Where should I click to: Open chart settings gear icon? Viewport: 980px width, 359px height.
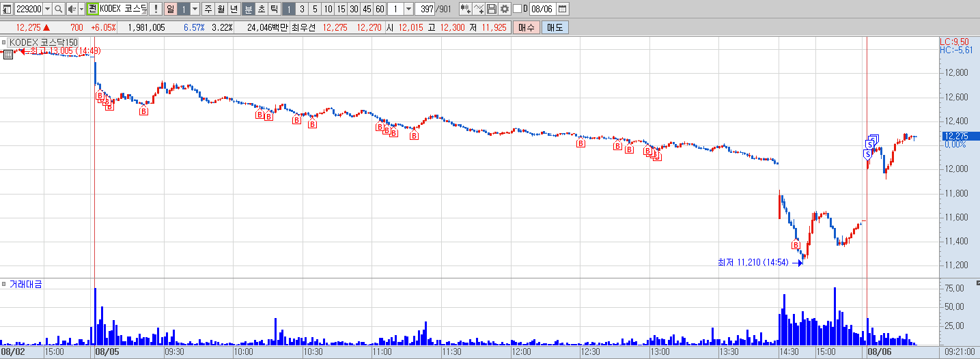point(505,9)
